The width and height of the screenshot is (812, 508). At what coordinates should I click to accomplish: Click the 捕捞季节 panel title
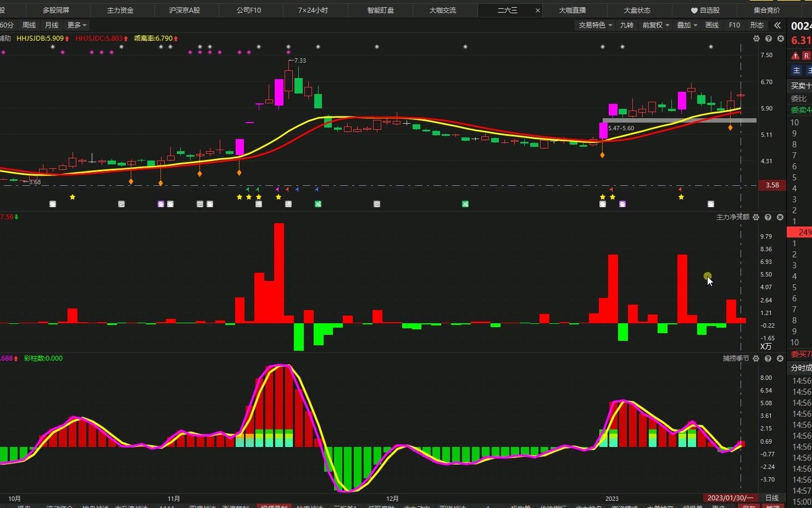(x=736, y=358)
